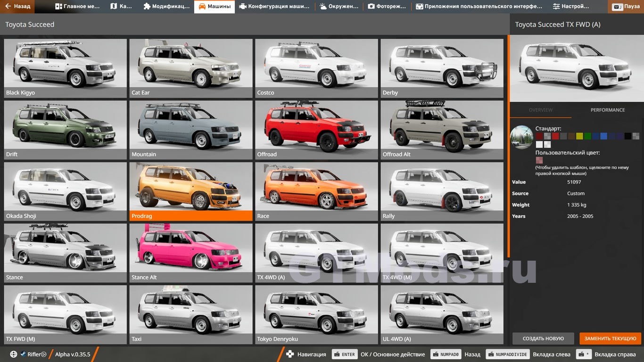Select the silver Stance configuration

pos(66,253)
